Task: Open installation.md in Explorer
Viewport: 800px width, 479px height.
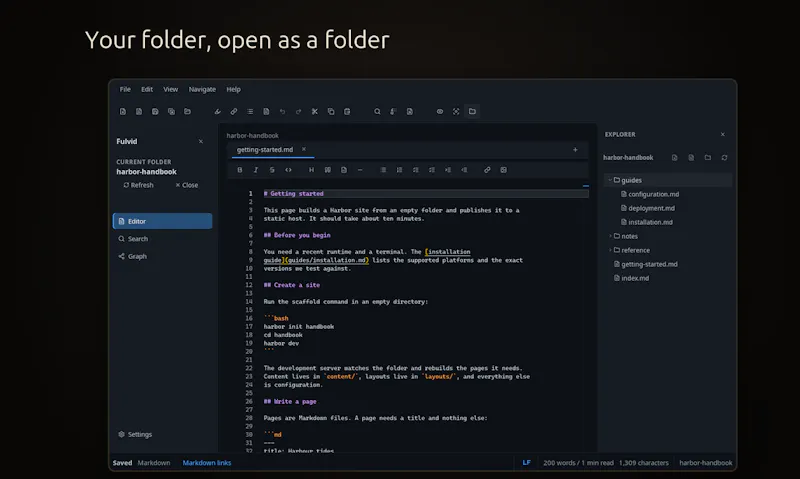Action: (x=646, y=222)
